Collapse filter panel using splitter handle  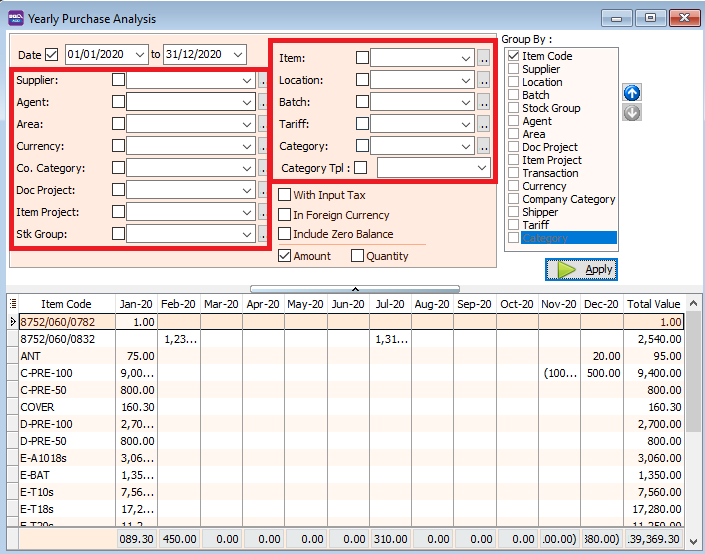354,288
